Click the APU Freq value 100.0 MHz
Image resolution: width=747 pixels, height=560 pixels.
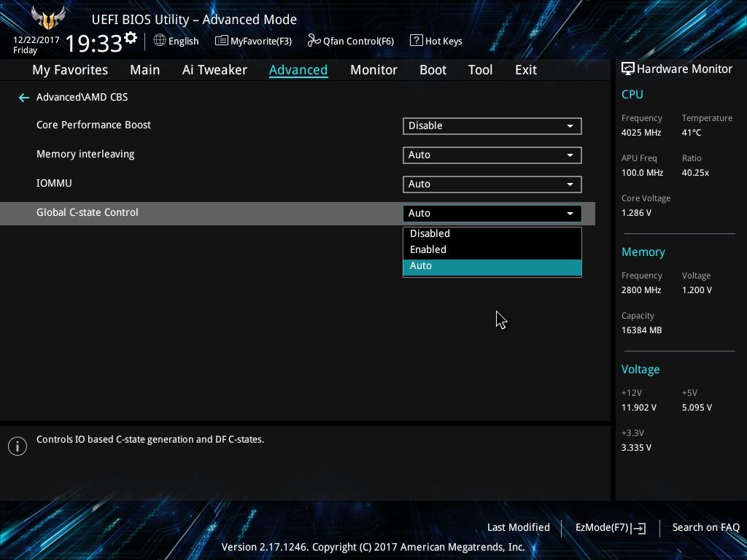642,173
